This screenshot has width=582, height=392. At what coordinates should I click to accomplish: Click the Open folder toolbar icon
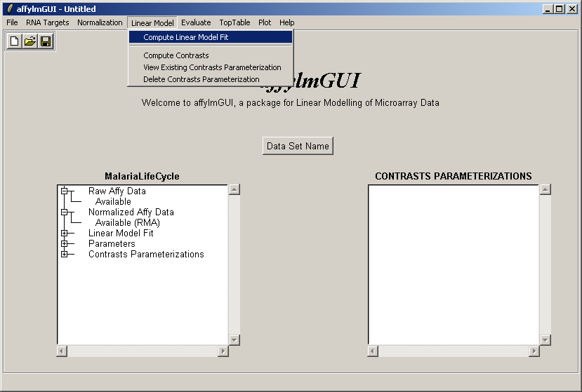(x=29, y=41)
